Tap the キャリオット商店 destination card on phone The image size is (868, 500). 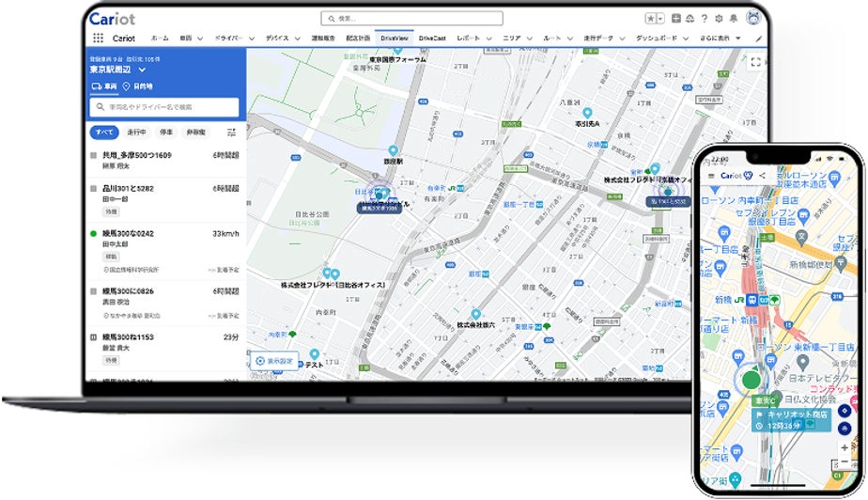791,420
